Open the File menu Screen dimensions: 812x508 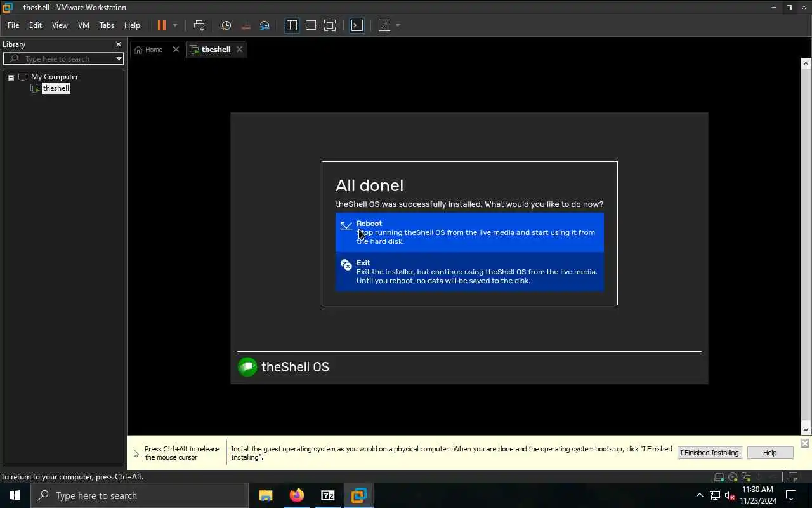click(13, 25)
